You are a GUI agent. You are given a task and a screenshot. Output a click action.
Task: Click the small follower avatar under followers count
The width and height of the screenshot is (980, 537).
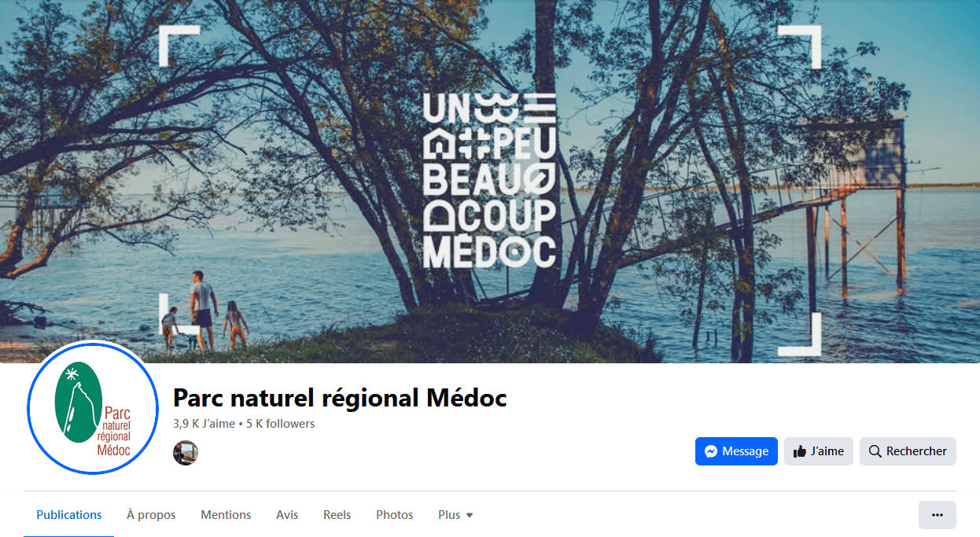point(186,453)
